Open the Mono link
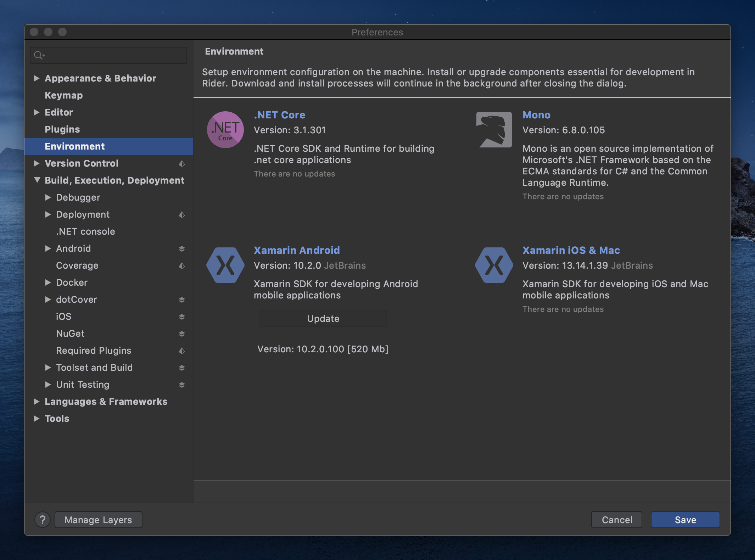This screenshot has height=560, width=755. 536,115
